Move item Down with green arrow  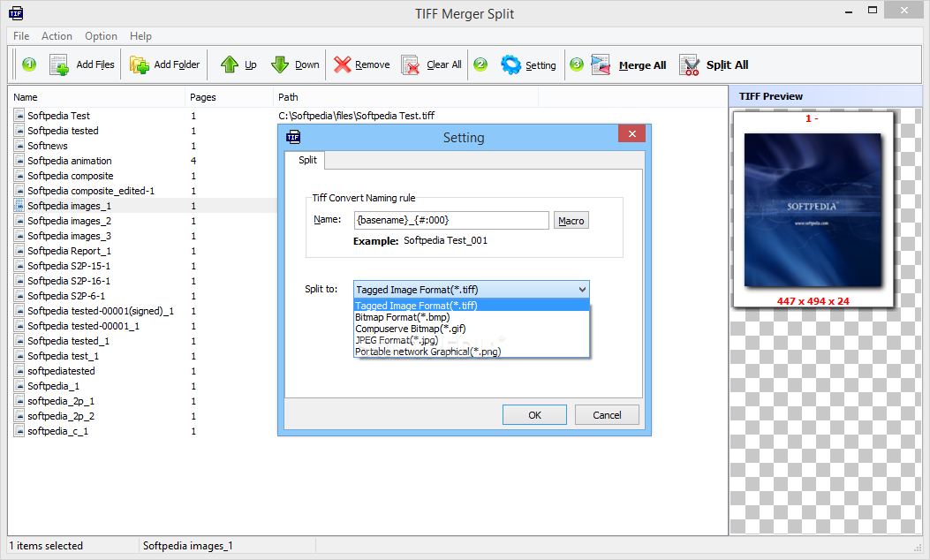tap(279, 64)
